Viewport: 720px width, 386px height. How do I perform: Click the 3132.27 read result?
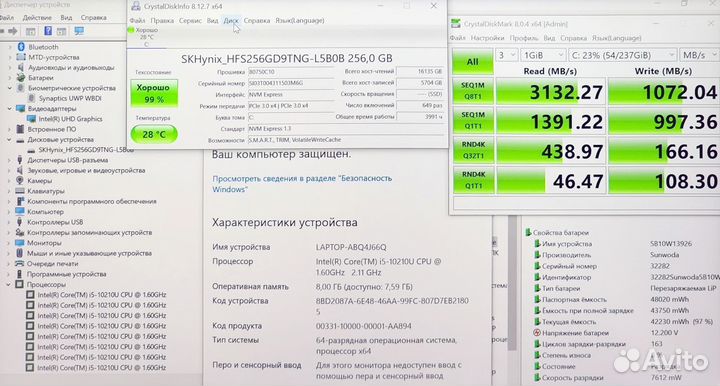click(551, 91)
